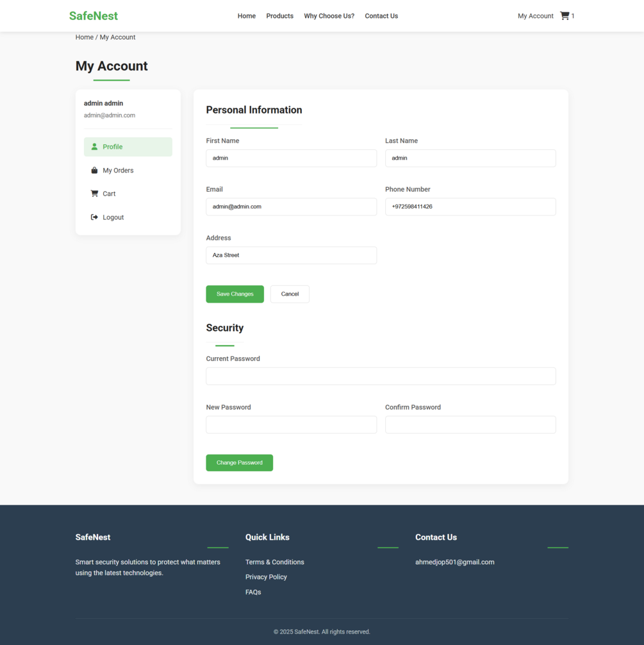The image size is (644, 645).
Task: Open Contact Us in the top navigation
Action: pos(381,15)
